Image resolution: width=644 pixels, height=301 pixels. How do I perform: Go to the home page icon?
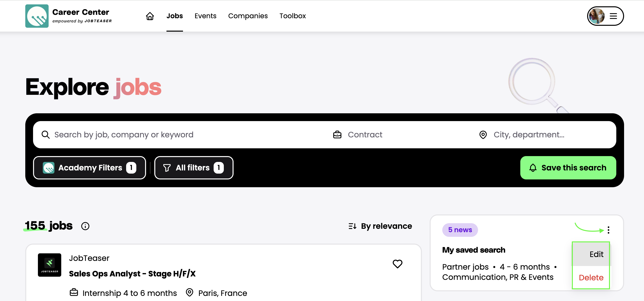[150, 16]
